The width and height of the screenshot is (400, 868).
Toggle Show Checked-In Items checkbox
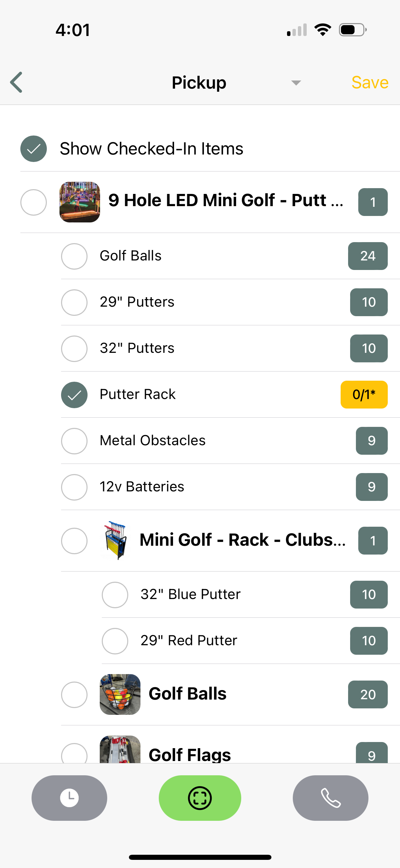pyautogui.click(x=34, y=149)
